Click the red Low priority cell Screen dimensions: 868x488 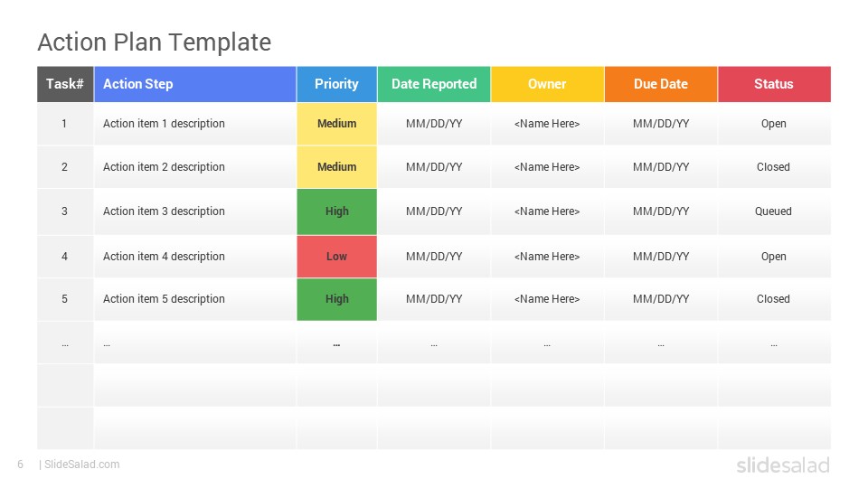pos(336,257)
